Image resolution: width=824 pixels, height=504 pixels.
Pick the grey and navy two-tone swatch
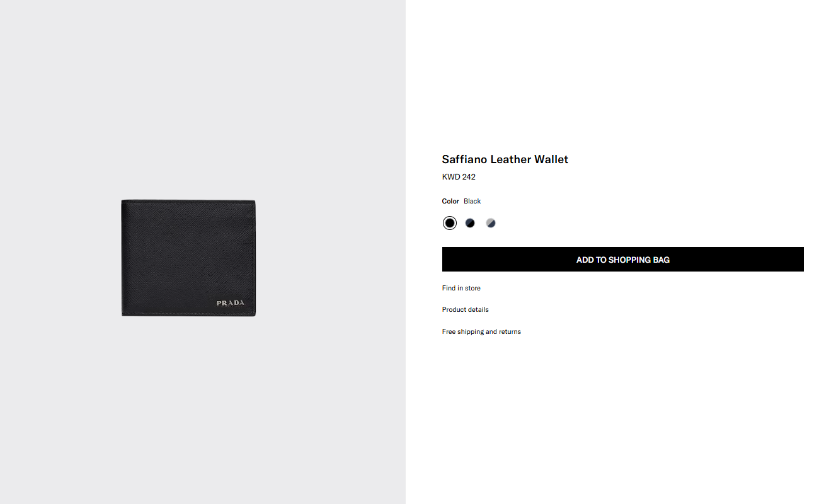click(x=491, y=223)
